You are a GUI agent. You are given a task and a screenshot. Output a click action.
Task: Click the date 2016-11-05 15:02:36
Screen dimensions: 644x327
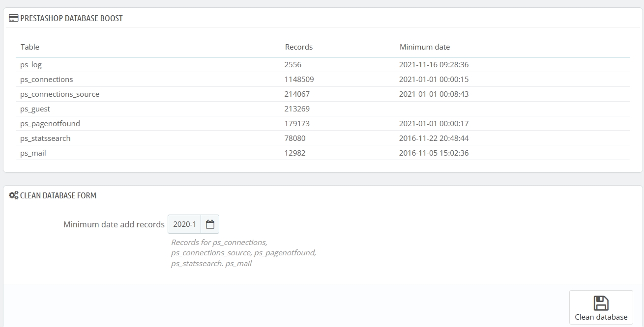pos(434,153)
